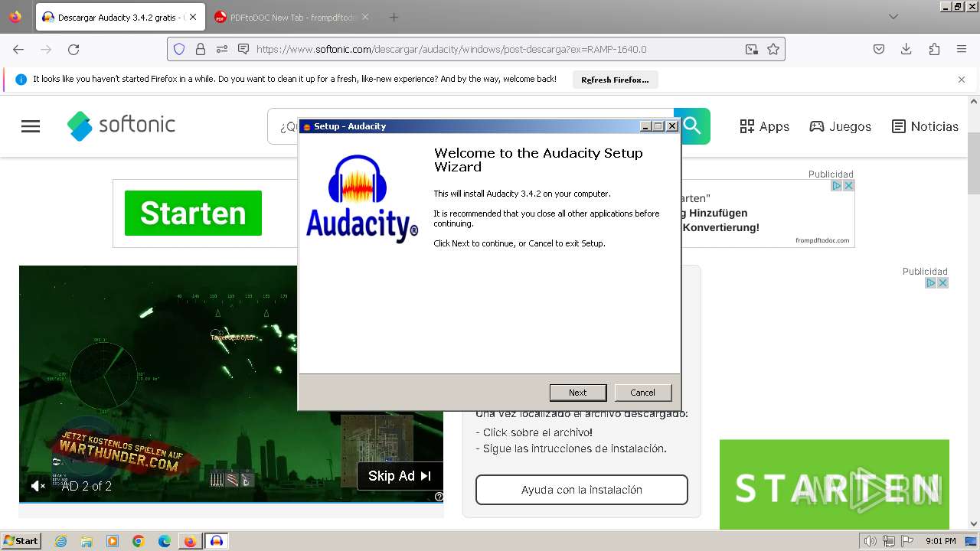The height and width of the screenshot is (551, 980).
Task: Click the information icon on the help/info circle in video
Action: pos(439,497)
